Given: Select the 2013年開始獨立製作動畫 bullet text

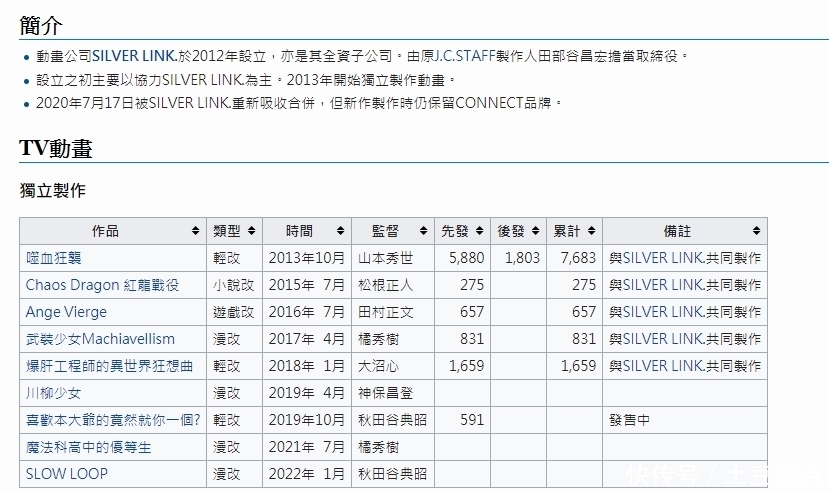Looking at the screenshot, I should (372, 80).
